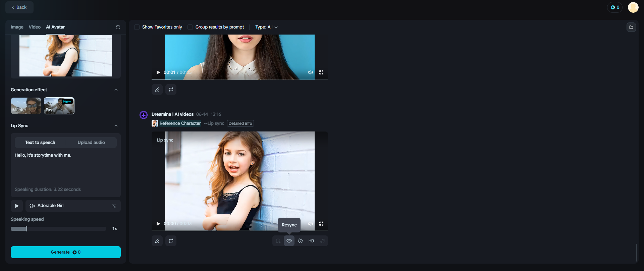
Task: Collapse the Generation effect section
Action: click(x=116, y=90)
